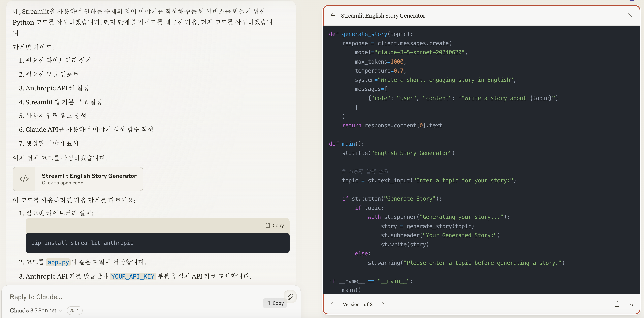The width and height of the screenshot is (644, 318).
Task: Copy the pip install command
Action: (275, 225)
